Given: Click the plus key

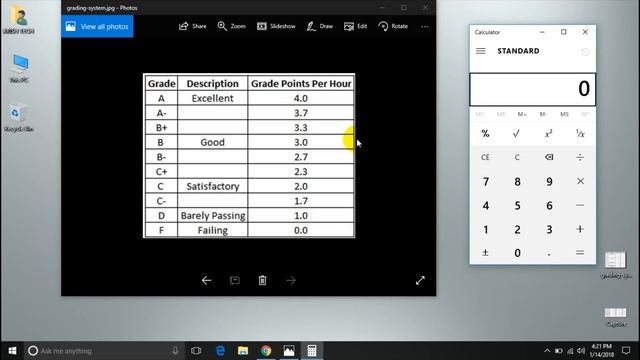Looking at the screenshot, I should pos(580,229).
